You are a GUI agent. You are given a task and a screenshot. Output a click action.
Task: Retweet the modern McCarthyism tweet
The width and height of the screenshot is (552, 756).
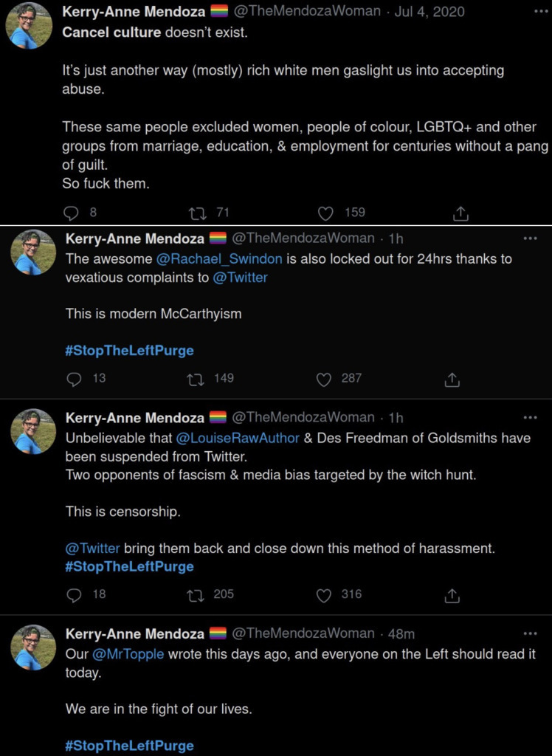[196, 379]
